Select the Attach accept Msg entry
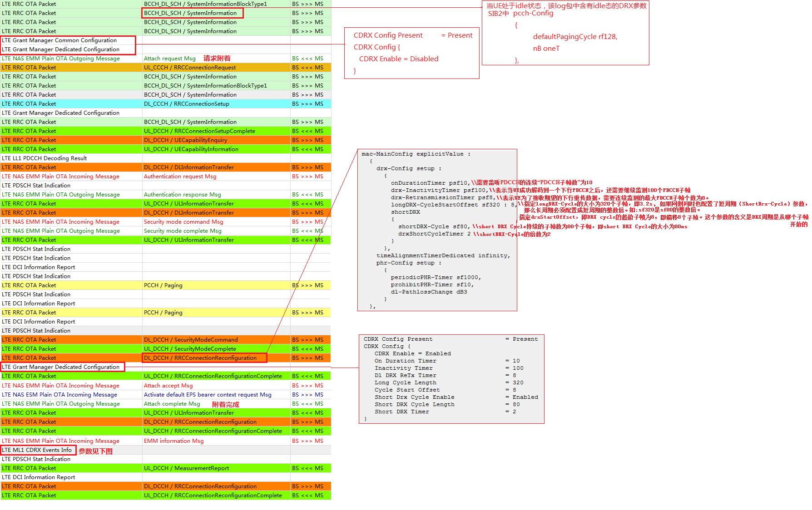The width and height of the screenshot is (812, 510). coord(168,386)
